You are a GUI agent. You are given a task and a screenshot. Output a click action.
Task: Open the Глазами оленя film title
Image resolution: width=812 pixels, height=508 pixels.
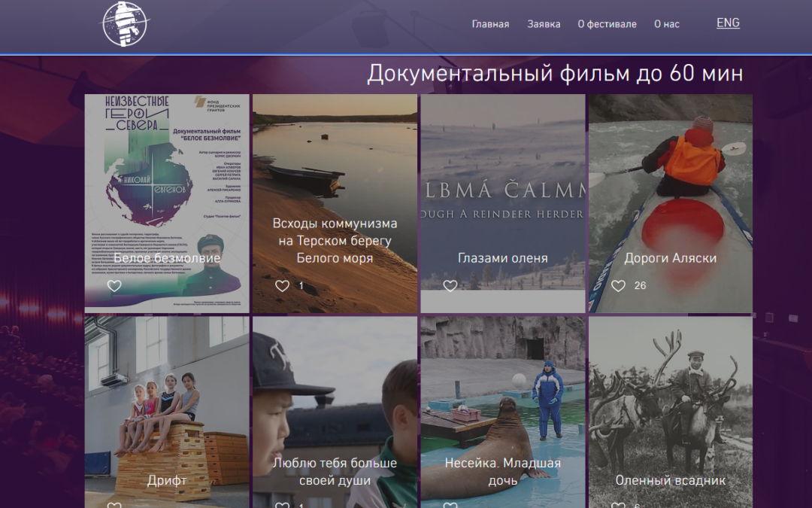pyautogui.click(x=503, y=257)
